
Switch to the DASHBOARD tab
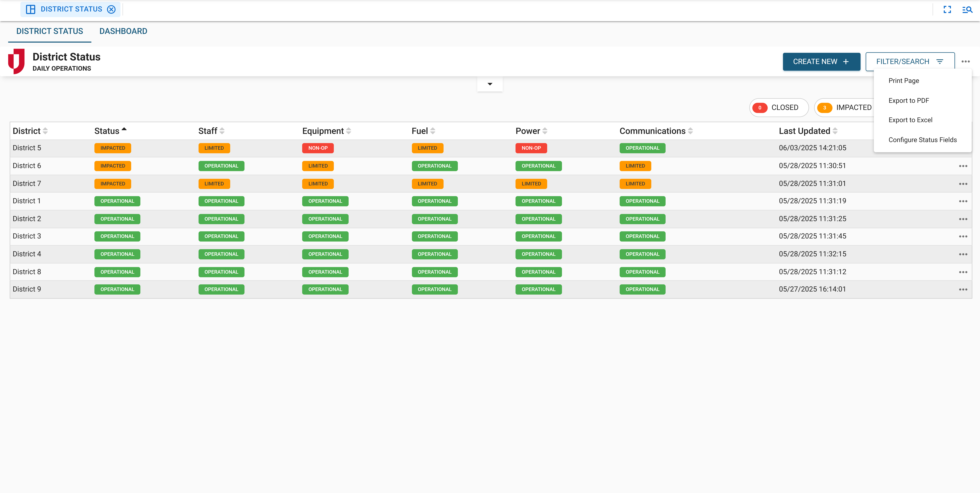tap(123, 31)
